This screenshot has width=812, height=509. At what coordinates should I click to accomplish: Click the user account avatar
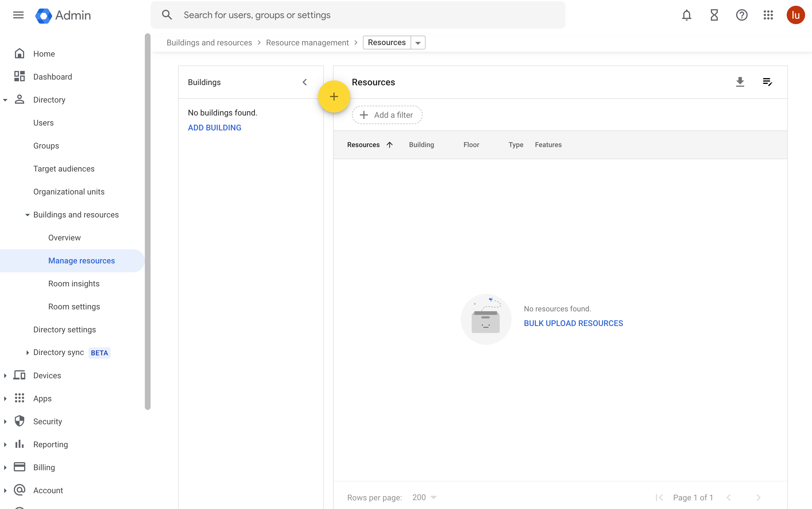[796, 15]
